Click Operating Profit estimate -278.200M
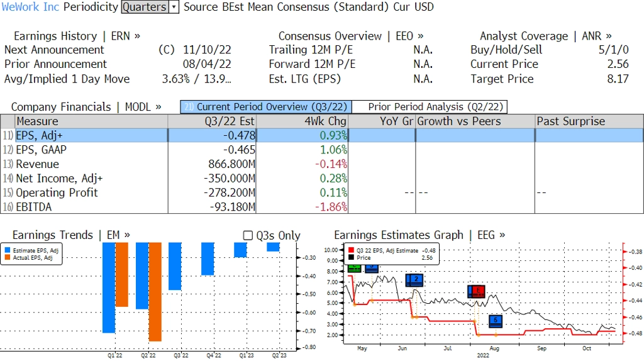The image size is (644, 361). (230, 192)
